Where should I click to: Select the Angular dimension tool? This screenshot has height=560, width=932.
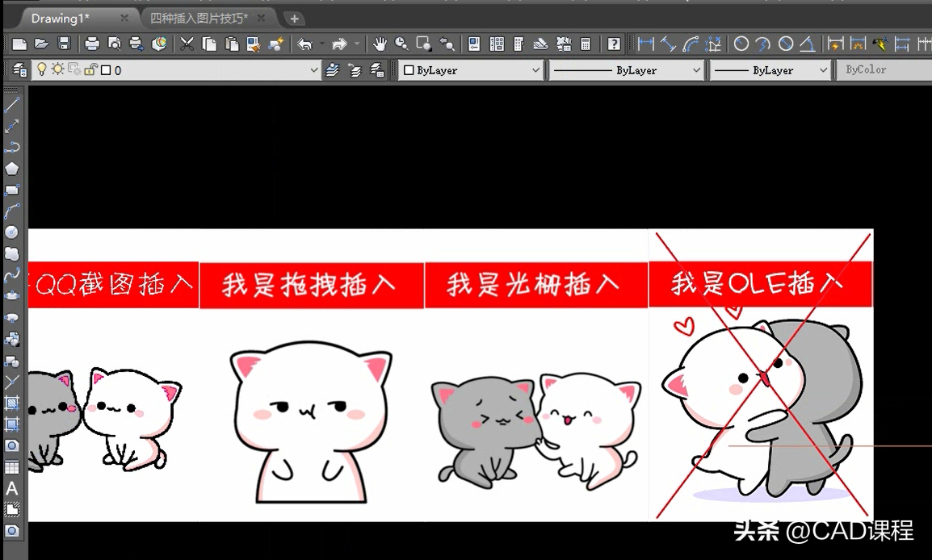[807, 44]
